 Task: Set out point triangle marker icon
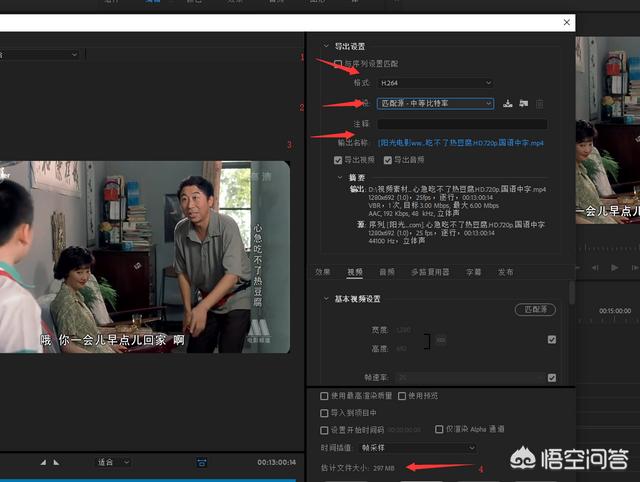click(56, 462)
